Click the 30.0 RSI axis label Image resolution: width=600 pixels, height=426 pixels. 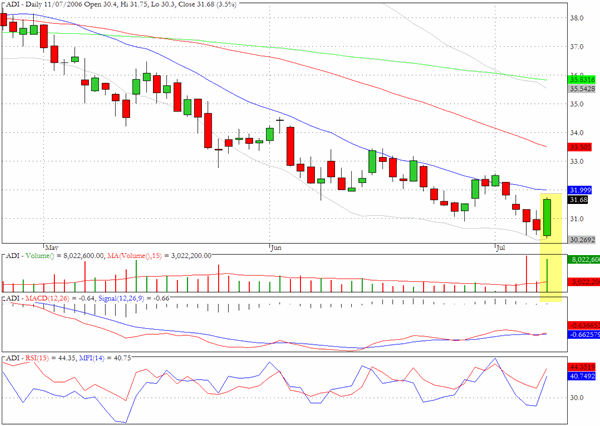click(577, 398)
